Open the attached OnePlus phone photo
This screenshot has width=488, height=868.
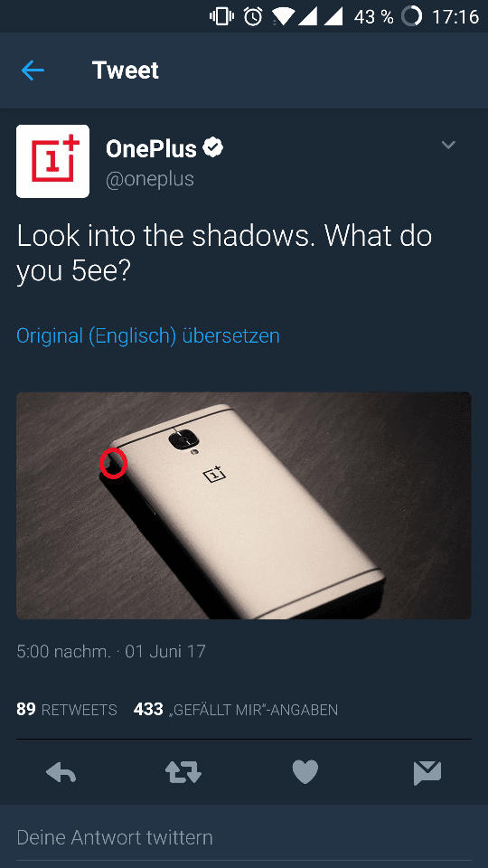pyautogui.click(x=243, y=505)
